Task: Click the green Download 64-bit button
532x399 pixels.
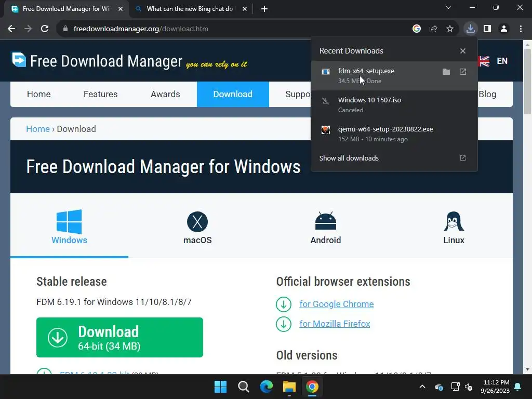Action: pos(120,337)
